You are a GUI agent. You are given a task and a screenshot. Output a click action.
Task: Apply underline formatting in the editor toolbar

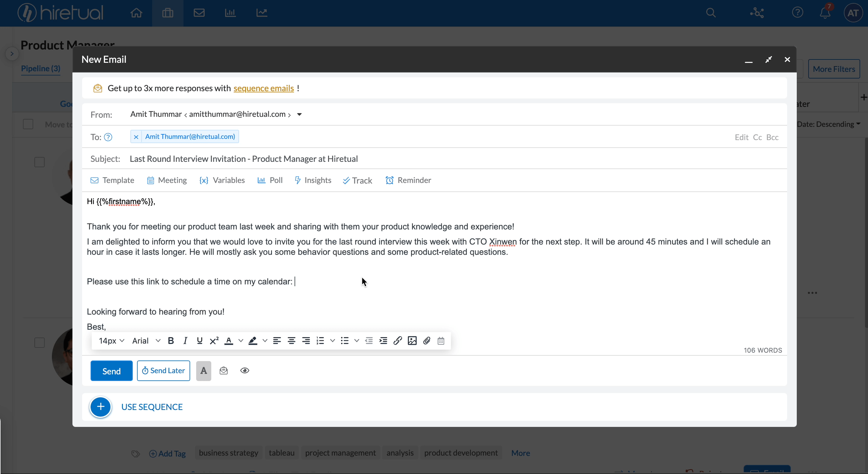point(199,341)
